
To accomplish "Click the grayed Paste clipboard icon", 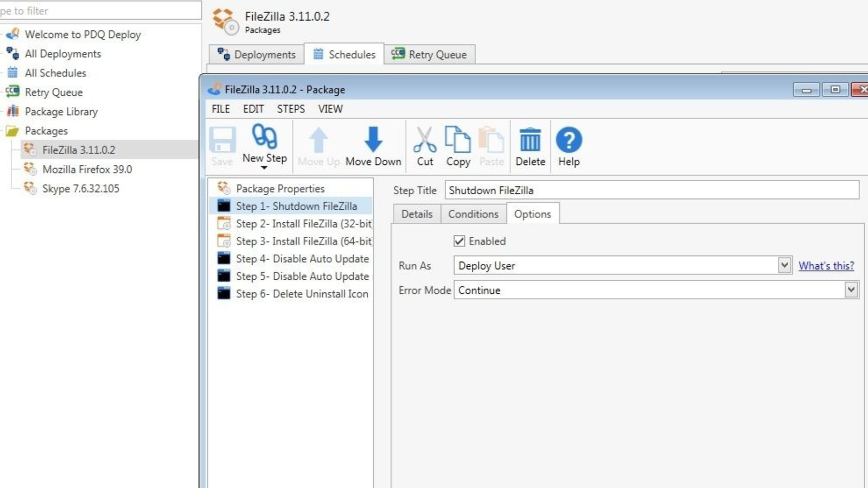I will (x=492, y=139).
